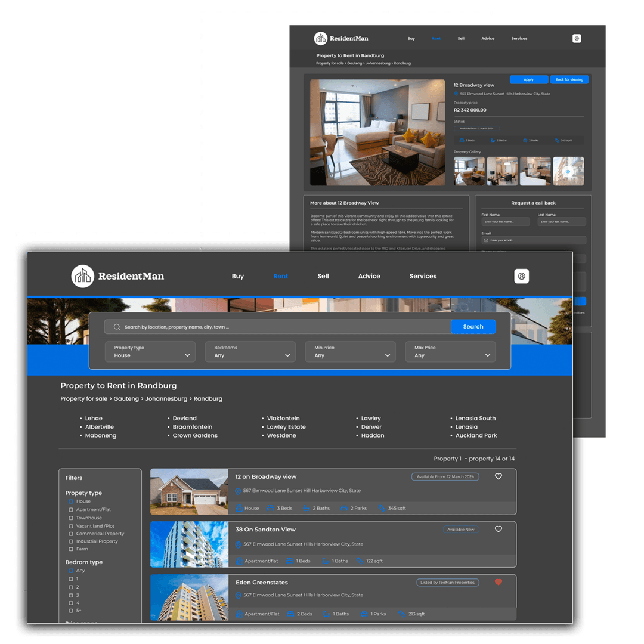Check the Apartment/Flat filter
The height and width of the screenshot is (644, 644).
pyautogui.click(x=70, y=510)
